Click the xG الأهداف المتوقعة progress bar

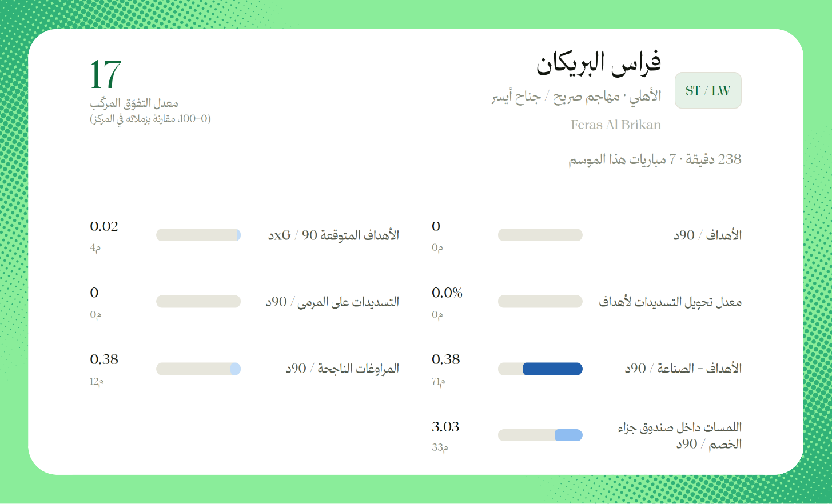click(x=198, y=235)
